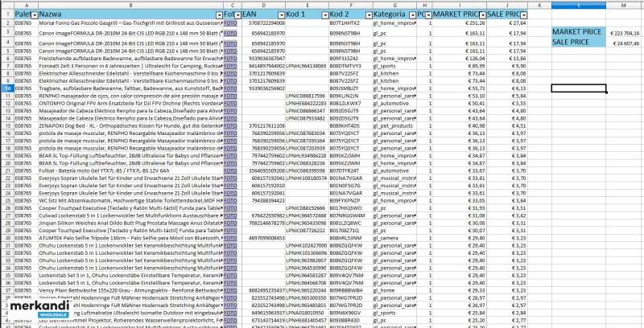Select Kod 2 cell B07T1HHTKZ
Screen dimensions: 644x328
pos(351,23)
